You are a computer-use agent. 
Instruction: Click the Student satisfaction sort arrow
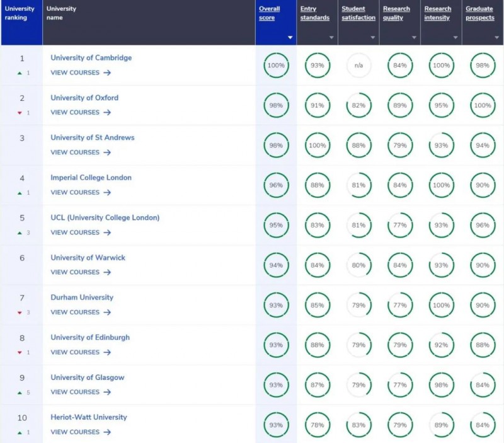[373, 38]
